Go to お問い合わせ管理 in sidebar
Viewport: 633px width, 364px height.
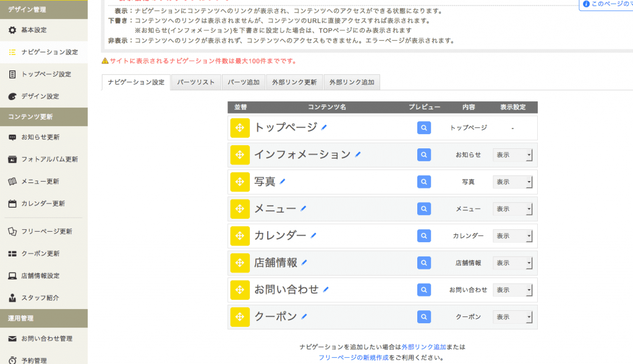tap(47, 339)
